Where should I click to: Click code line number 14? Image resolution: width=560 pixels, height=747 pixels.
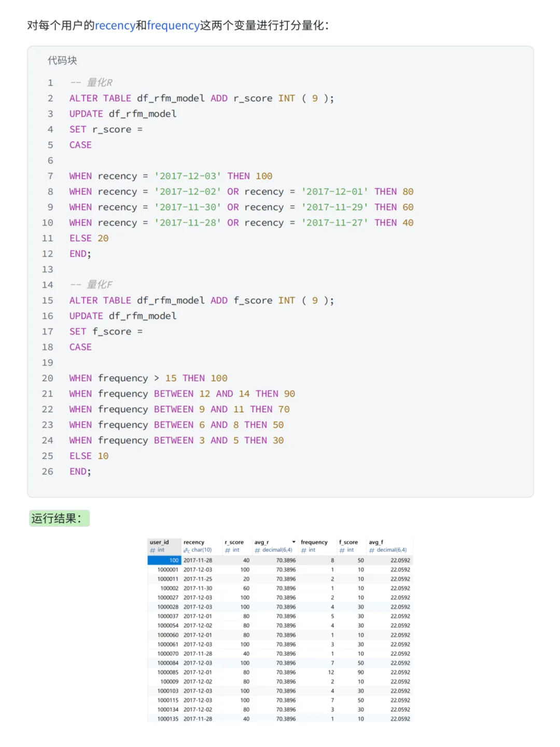[x=48, y=285]
